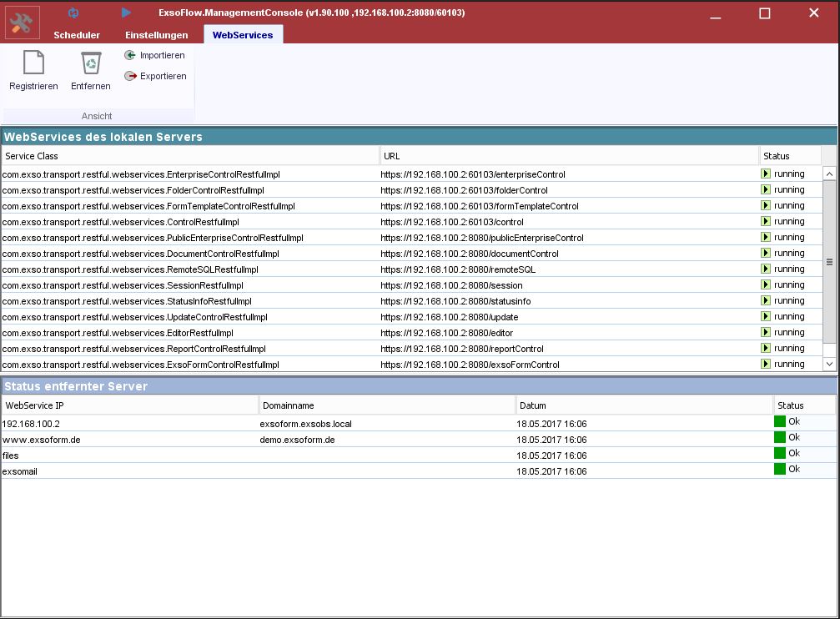Viewport: 840px width, 619px height.
Task: Click green Ok square for 192.168.100.2
Action: point(779,421)
